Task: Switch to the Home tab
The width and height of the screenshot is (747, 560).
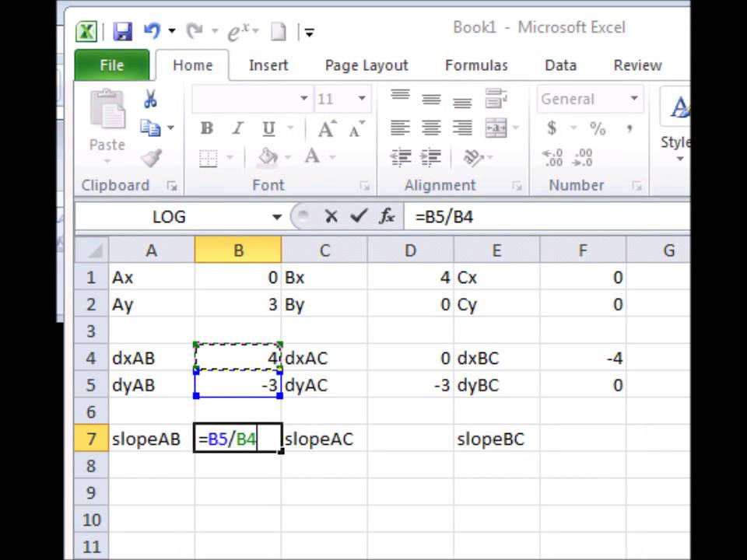Action: pos(192,65)
